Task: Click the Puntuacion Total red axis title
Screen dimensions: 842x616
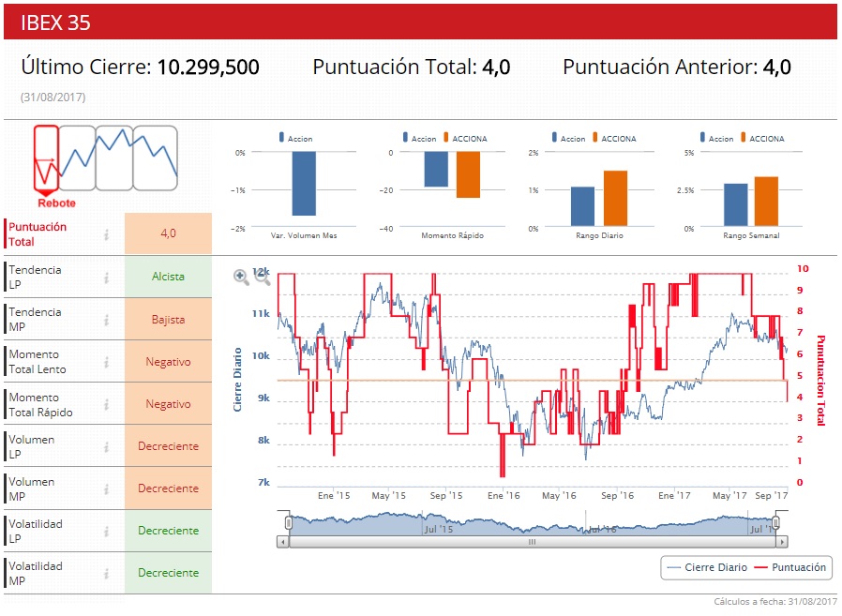Action: click(820, 381)
